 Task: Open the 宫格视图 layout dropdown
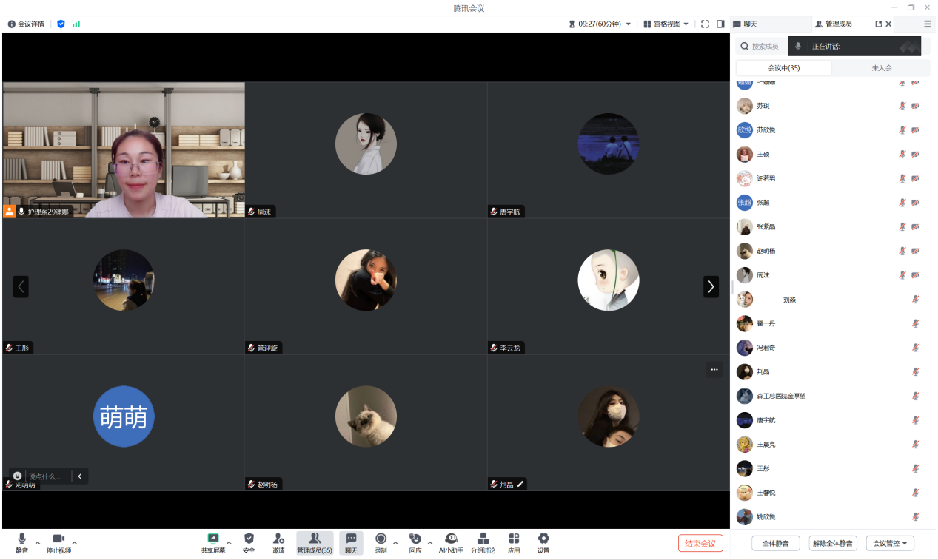coord(666,24)
